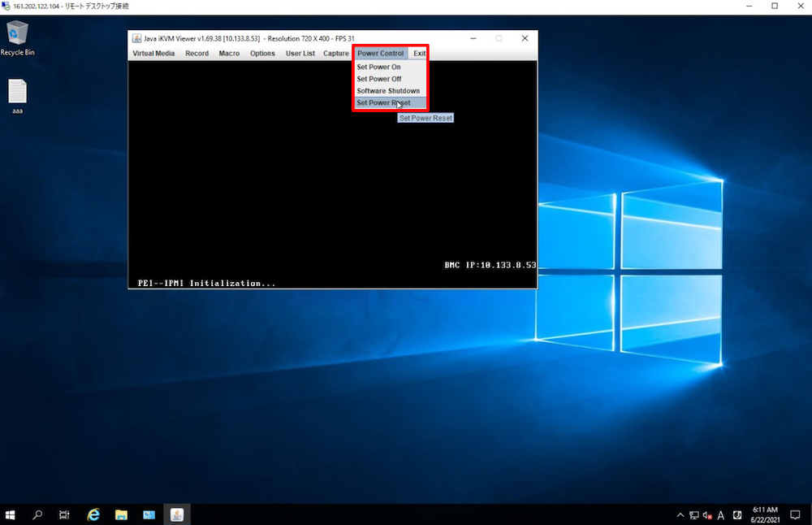Screen dimensions: 812x525
Task: Open File Explorer from the taskbar
Action: click(121, 514)
